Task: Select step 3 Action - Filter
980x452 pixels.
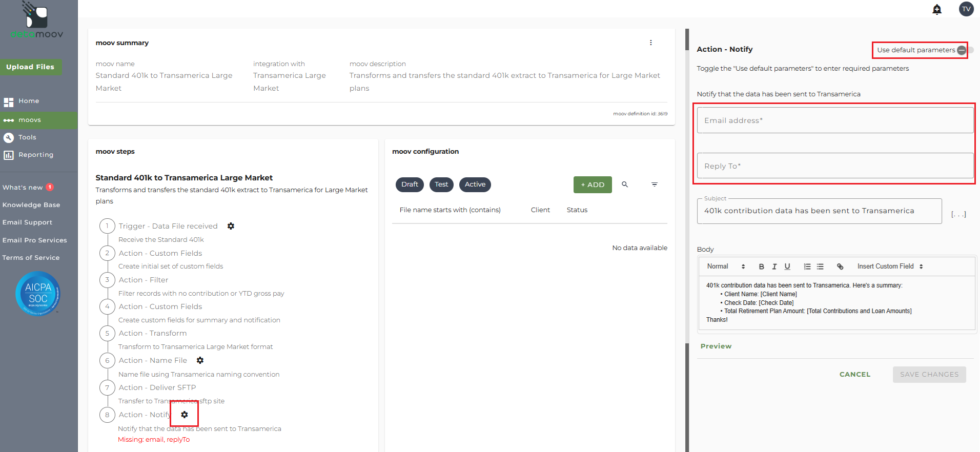Action: [144, 280]
